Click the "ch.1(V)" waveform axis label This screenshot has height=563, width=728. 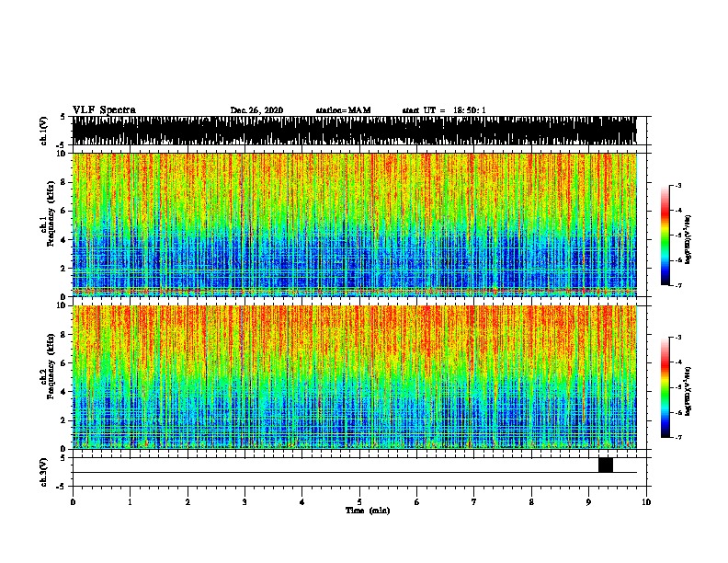click(x=44, y=131)
